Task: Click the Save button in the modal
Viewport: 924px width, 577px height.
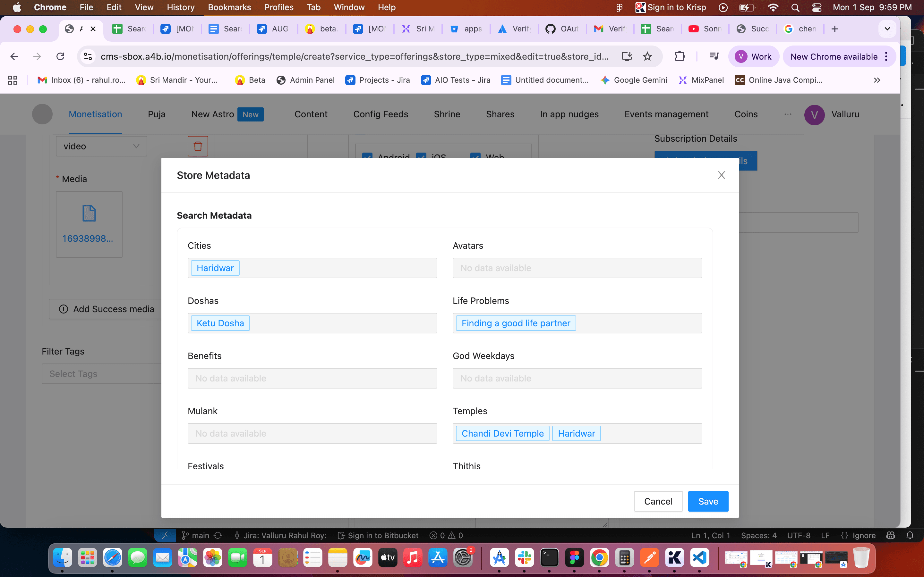Action: [708, 501]
